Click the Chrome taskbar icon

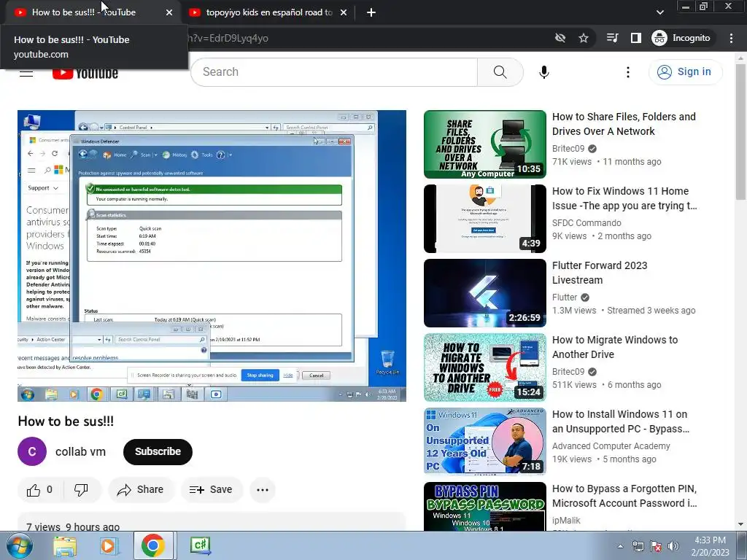click(153, 545)
